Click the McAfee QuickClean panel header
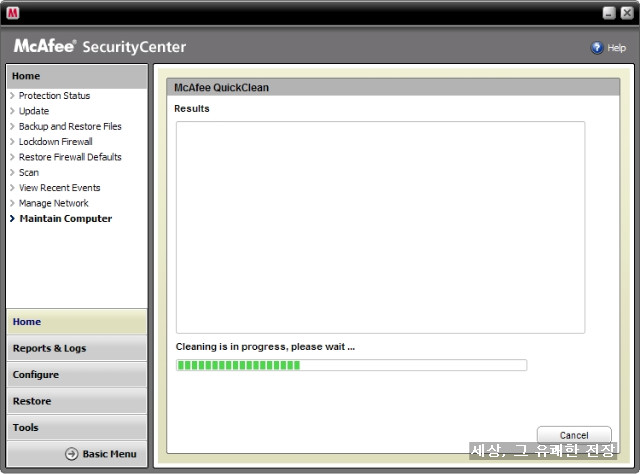640x474 pixels. point(393,87)
